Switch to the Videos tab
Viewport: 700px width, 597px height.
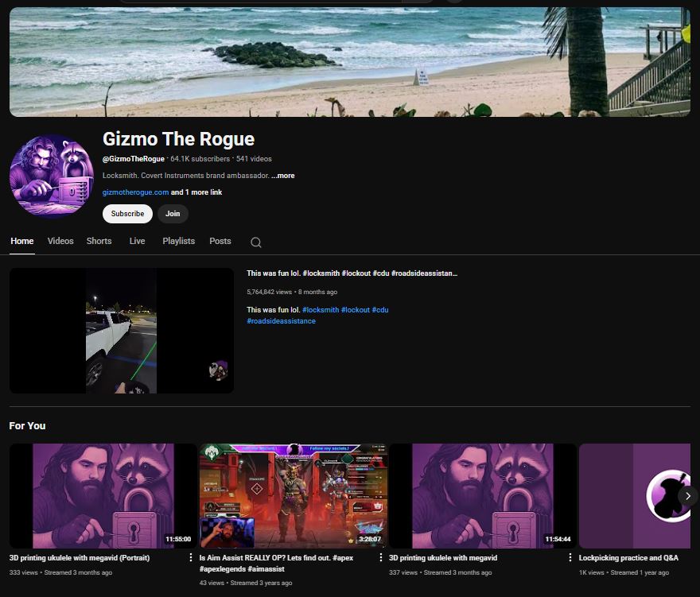point(60,241)
